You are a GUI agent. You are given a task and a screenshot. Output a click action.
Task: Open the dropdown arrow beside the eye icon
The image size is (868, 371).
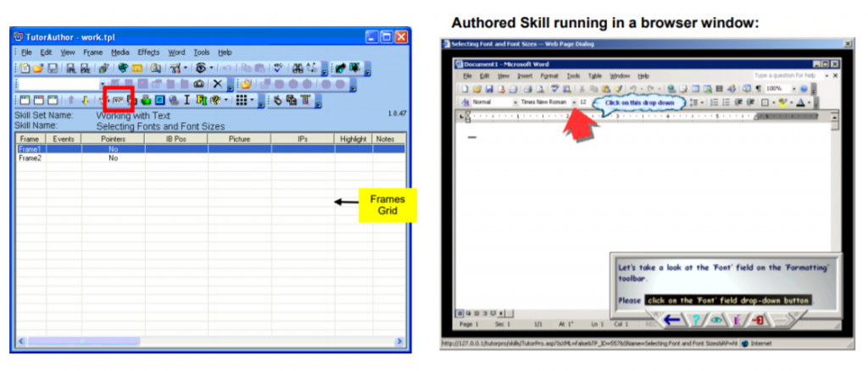pyautogui.click(x=211, y=69)
